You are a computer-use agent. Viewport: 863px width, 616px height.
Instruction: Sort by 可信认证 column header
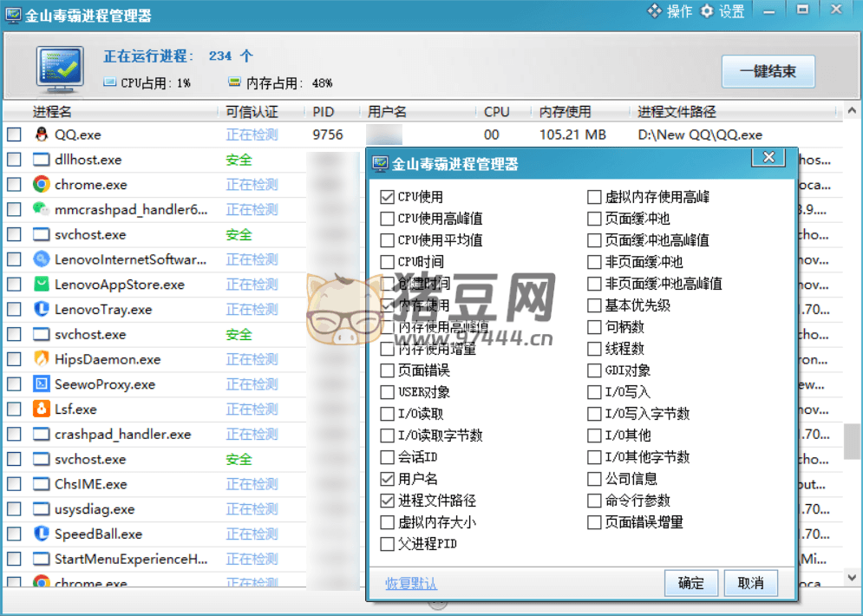point(252,112)
